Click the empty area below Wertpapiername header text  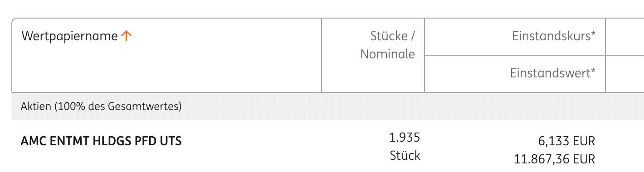166,69
